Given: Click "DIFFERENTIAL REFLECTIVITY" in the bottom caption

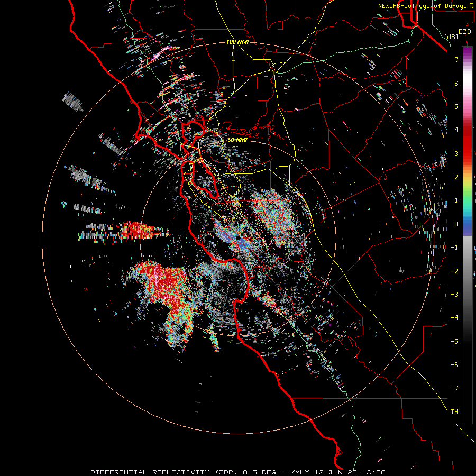Looking at the screenshot, I should [x=150, y=472].
